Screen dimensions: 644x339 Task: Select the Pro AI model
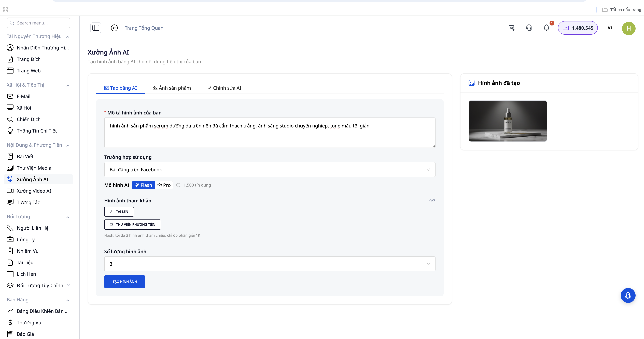click(x=164, y=185)
